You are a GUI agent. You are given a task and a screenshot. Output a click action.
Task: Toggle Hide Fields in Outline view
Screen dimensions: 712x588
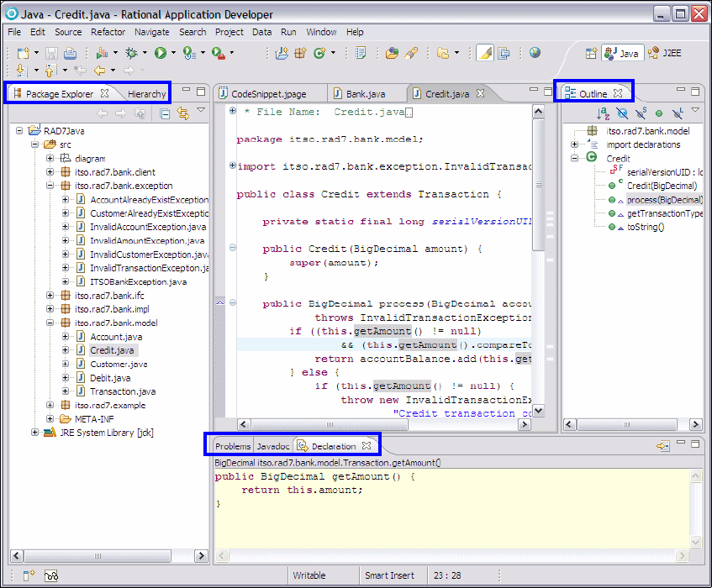tap(622, 113)
